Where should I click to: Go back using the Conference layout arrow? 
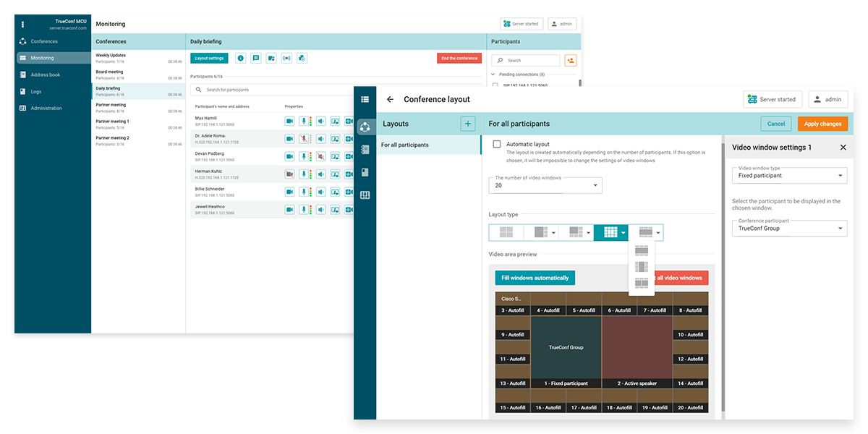pyautogui.click(x=391, y=100)
